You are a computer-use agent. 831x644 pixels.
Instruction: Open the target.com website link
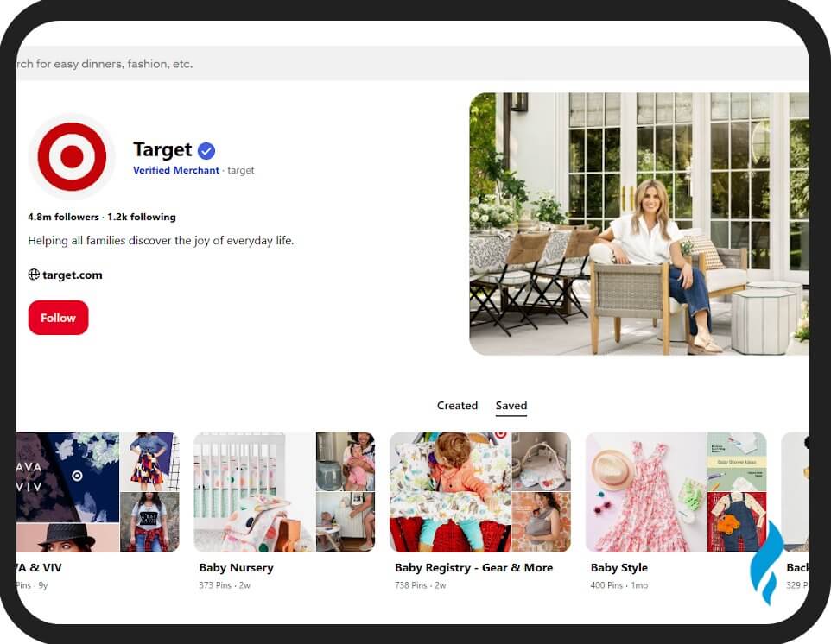[x=70, y=275]
